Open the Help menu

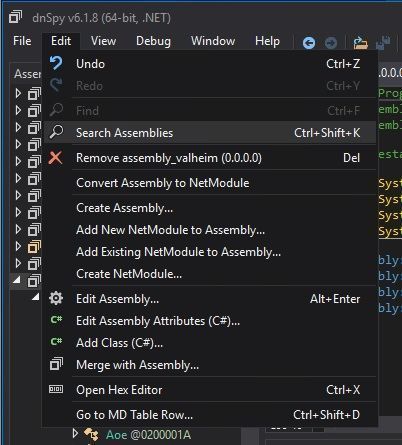[x=267, y=41]
